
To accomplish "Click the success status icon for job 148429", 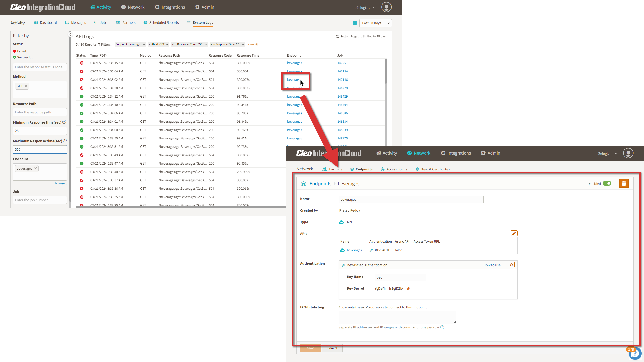I will coord(82,97).
